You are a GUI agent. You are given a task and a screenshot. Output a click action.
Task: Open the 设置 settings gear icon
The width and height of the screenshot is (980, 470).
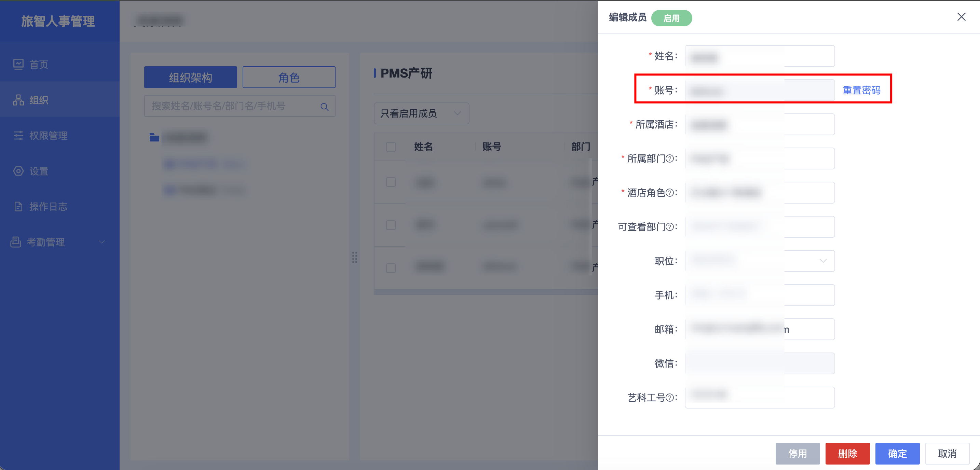(18, 171)
